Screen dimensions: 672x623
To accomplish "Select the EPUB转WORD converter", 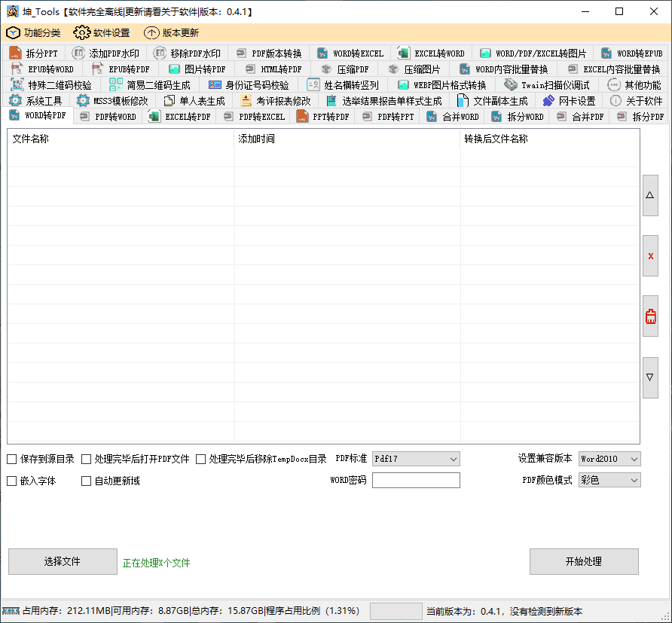I will [42, 69].
